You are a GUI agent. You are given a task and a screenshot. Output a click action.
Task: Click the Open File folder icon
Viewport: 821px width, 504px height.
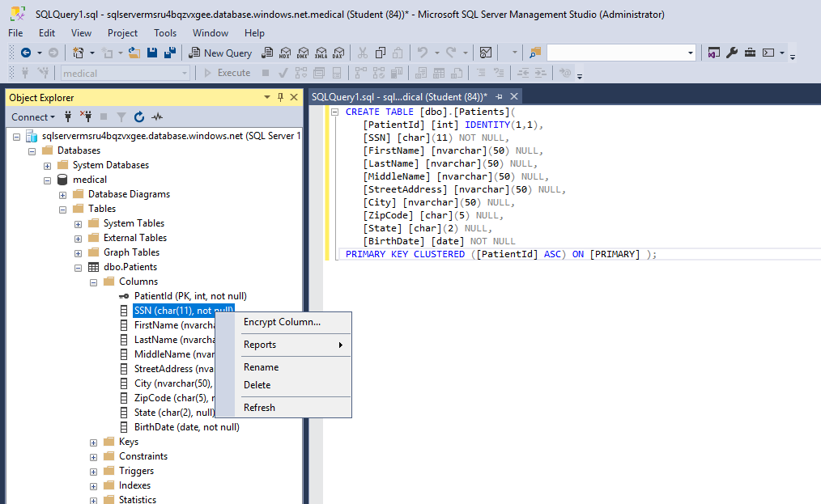(x=134, y=53)
